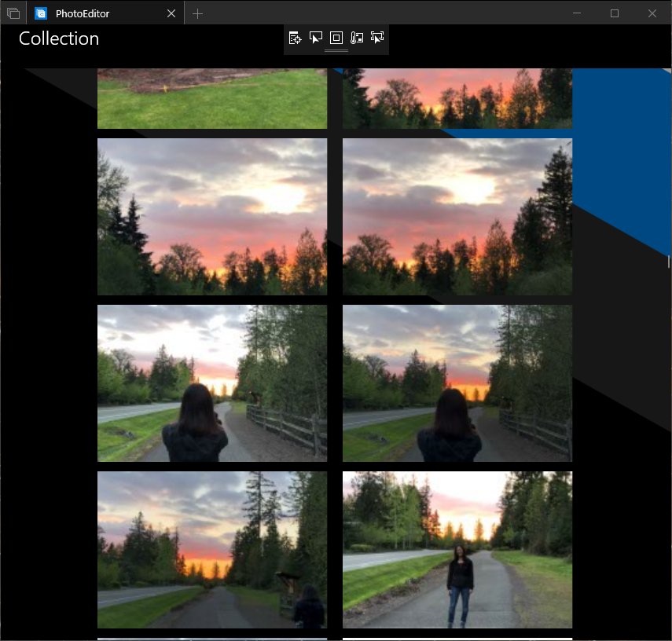Add a new tab with plus button

point(197,13)
